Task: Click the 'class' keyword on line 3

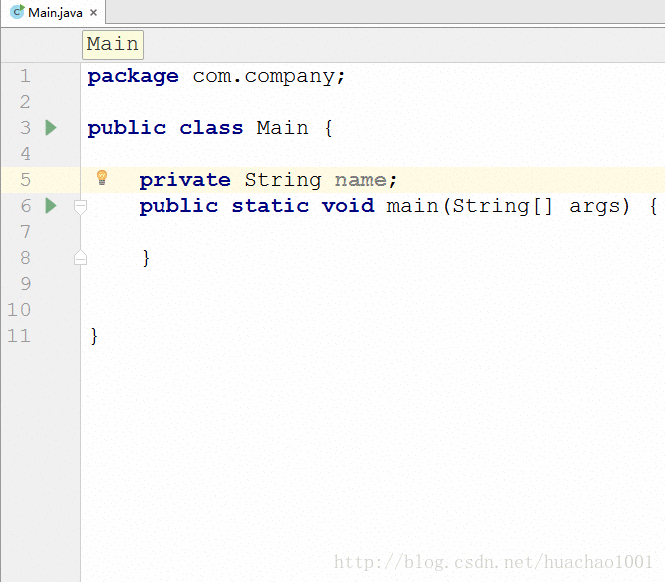Action: click(x=211, y=128)
